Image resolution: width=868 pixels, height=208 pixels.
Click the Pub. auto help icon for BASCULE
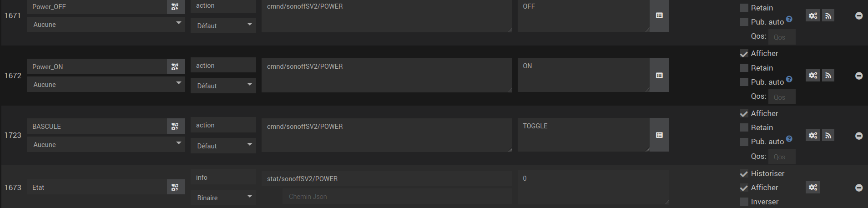pyautogui.click(x=789, y=139)
